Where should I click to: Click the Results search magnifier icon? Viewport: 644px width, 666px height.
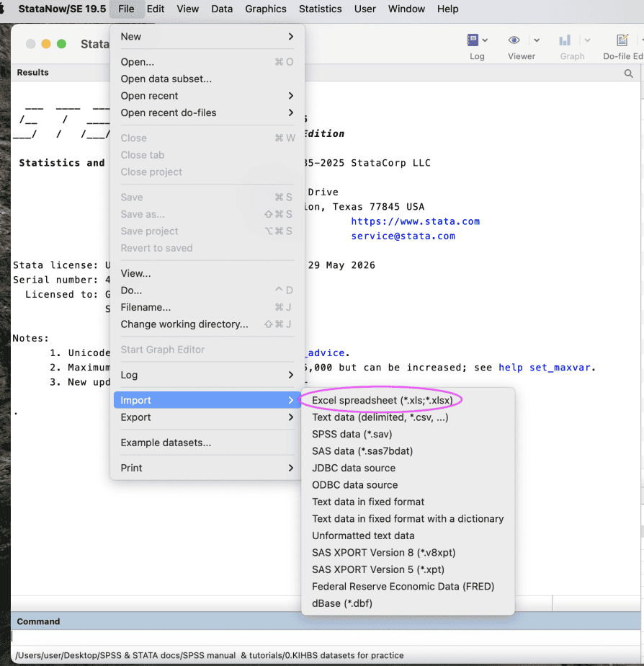tap(629, 74)
